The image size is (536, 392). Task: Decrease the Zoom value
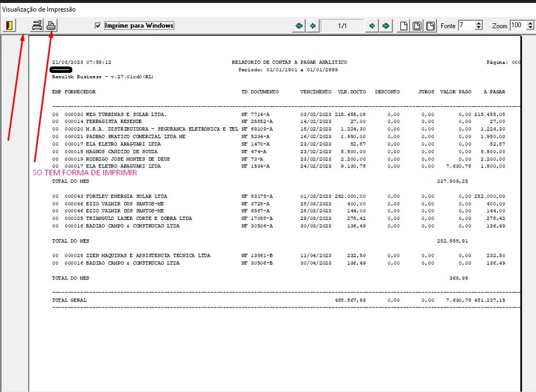530,27
